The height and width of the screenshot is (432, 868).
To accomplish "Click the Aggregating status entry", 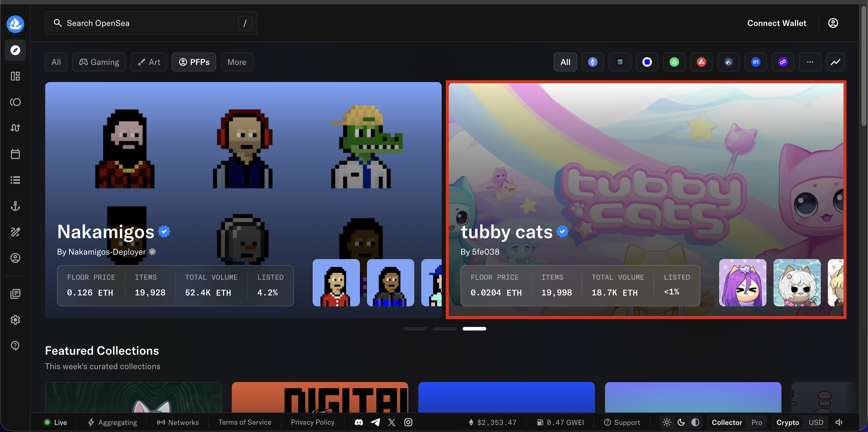I will tap(112, 422).
